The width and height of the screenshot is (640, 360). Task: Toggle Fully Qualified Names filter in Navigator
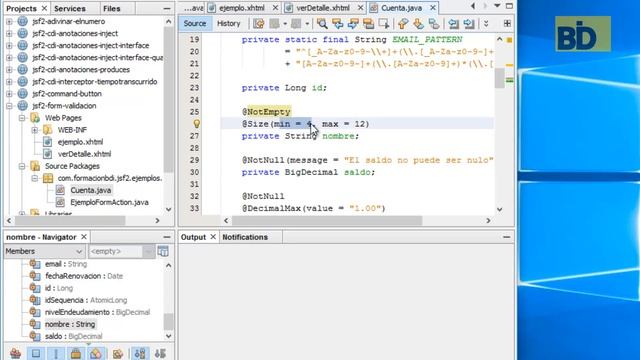118,353
